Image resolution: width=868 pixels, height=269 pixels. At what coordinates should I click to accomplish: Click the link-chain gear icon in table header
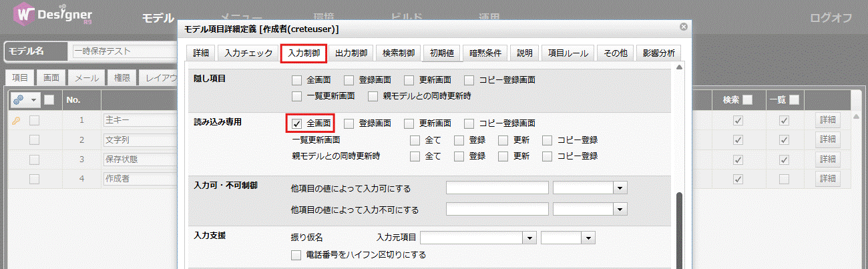click(x=19, y=100)
